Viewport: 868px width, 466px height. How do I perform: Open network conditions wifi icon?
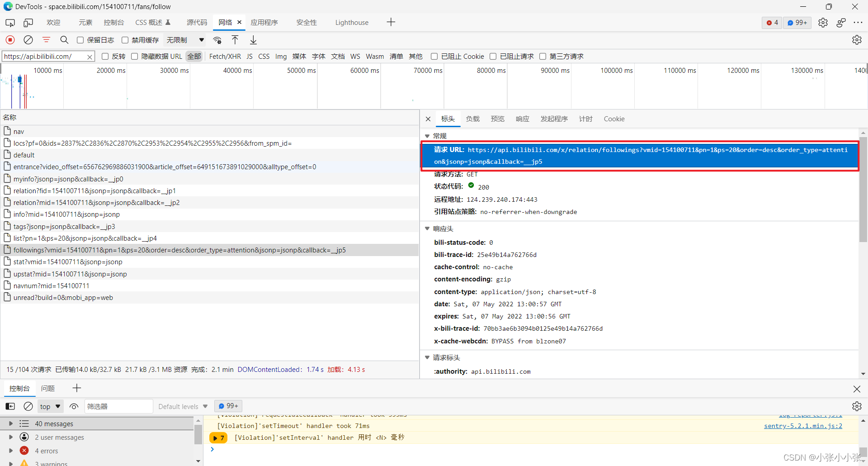(217, 40)
